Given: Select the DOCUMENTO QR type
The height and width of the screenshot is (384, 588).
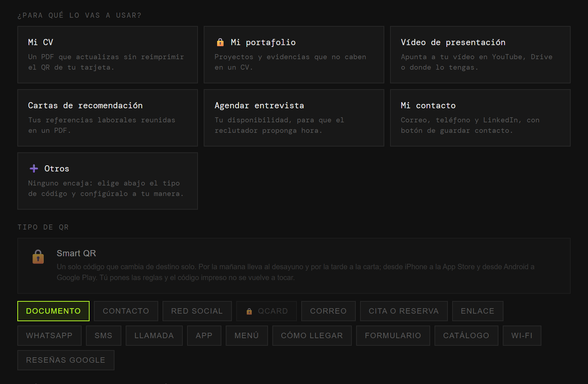Looking at the screenshot, I should [53, 311].
